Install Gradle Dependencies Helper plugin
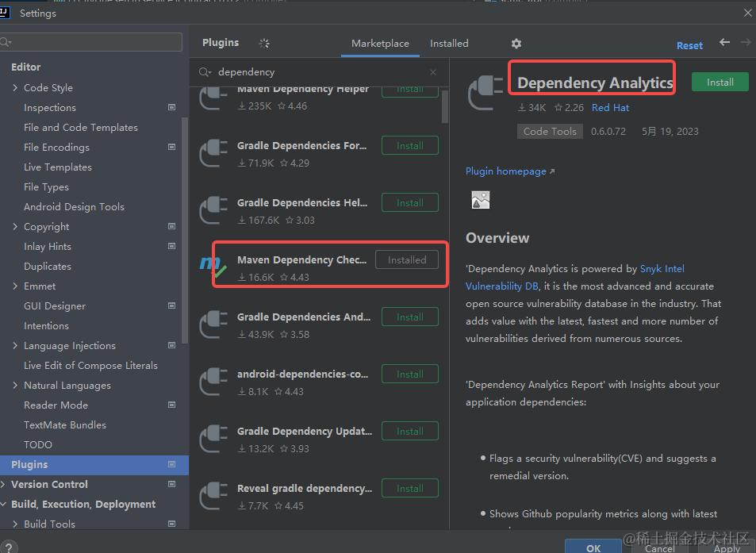 [410, 202]
